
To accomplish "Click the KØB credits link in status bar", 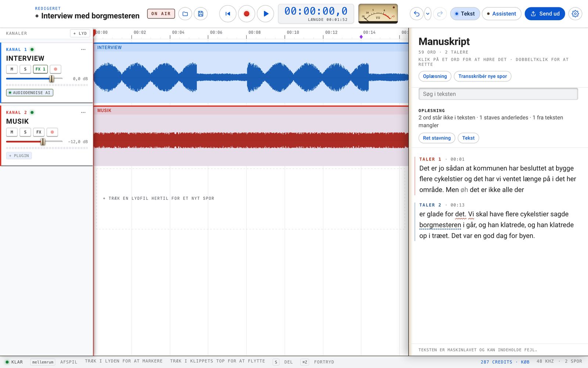I will pos(525,362).
